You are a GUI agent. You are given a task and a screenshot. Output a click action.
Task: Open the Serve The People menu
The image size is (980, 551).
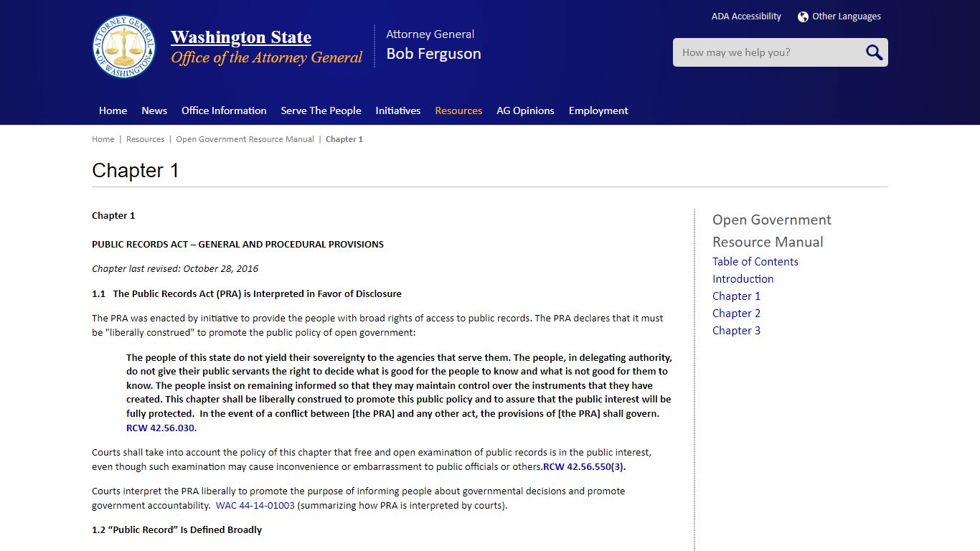[321, 110]
